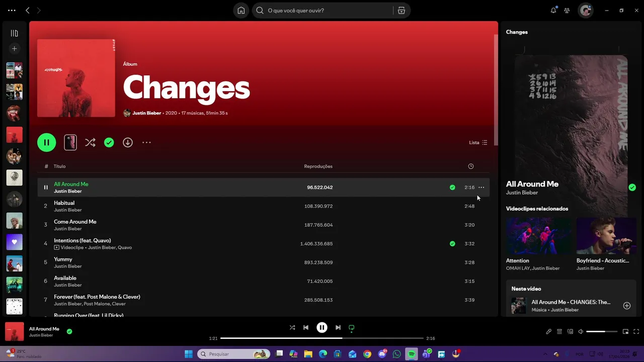Open the red Changes album in the sidebar
Screen dimensions: 644x362
coord(14,135)
